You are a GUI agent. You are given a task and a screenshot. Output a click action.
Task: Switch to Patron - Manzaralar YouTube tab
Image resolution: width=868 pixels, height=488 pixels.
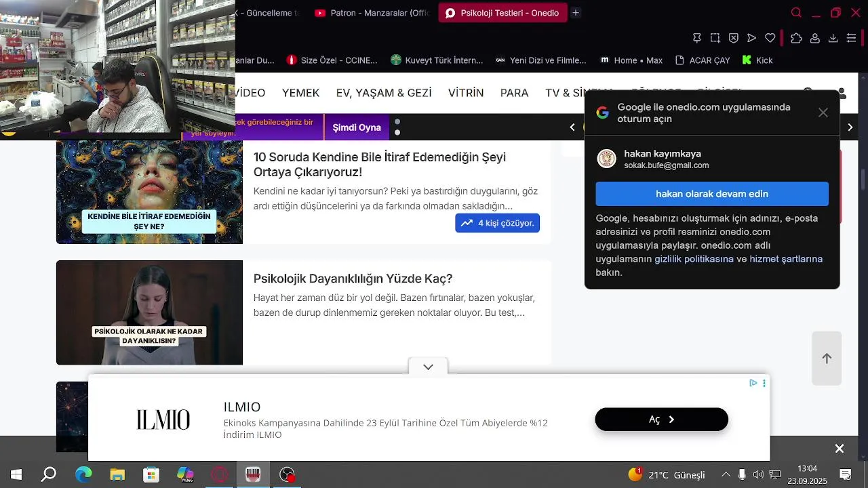[372, 13]
